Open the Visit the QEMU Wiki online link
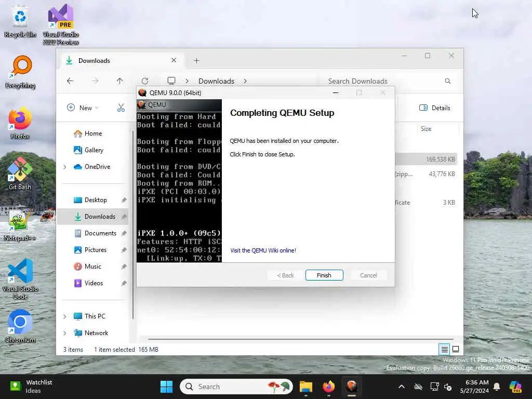Screen dimensions: 532x399 tap(263, 250)
